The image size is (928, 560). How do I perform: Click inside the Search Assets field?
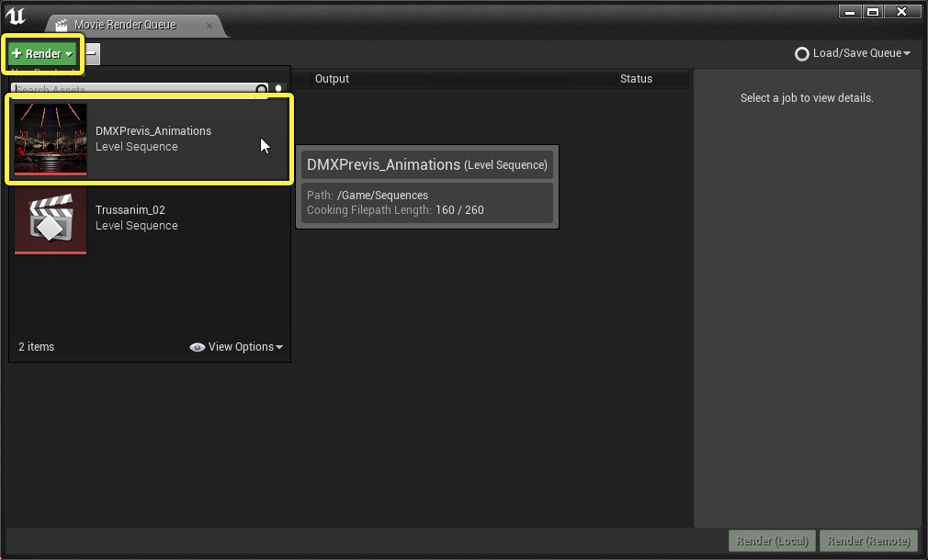(138, 89)
